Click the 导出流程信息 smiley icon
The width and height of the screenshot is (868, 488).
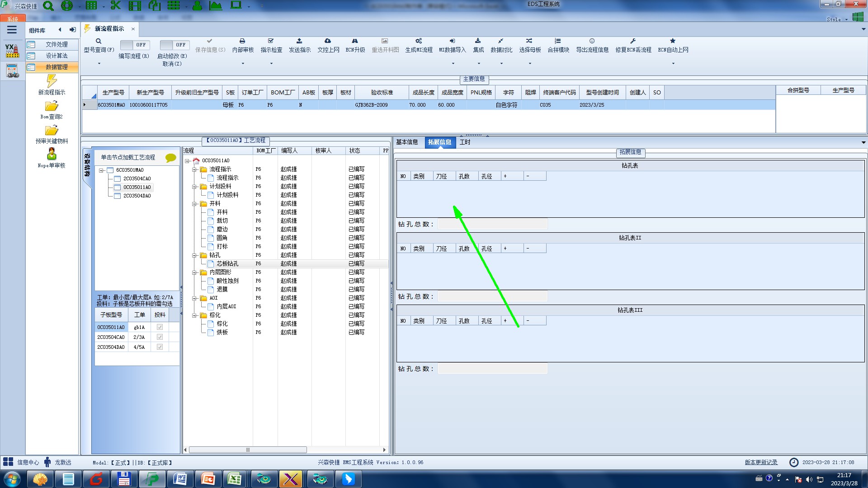point(592,41)
